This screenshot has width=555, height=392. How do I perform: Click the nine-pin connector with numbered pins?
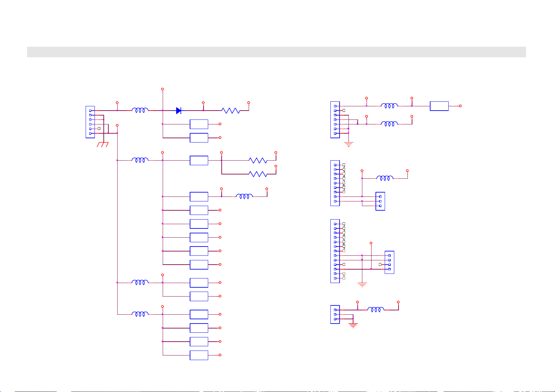pyautogui.click(x=335, y=183)
